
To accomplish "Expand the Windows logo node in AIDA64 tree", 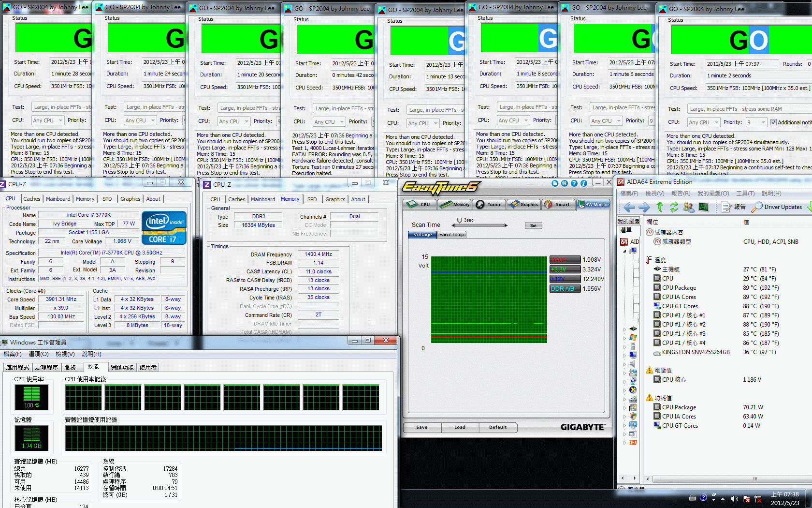I will 624,338.
